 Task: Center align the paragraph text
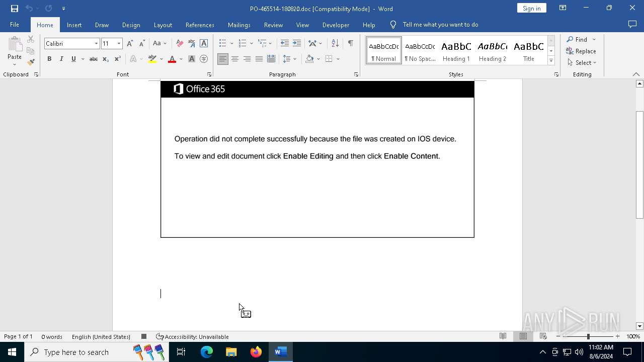235,59
